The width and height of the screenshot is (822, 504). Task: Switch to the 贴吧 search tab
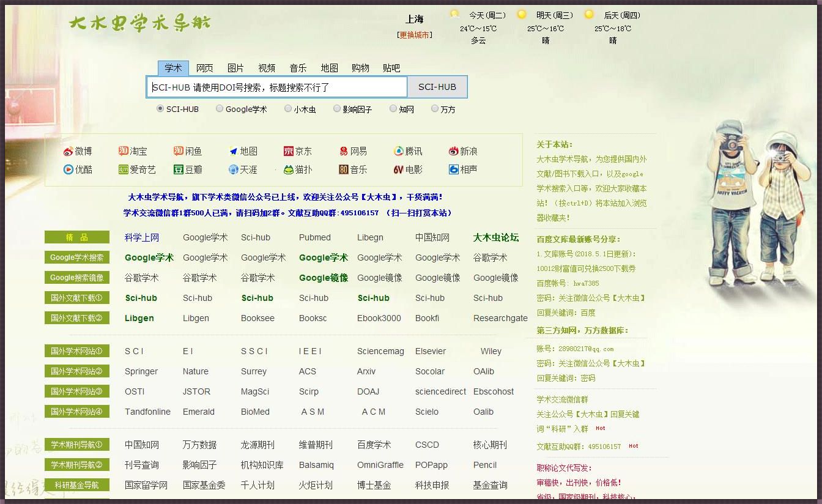391,68
